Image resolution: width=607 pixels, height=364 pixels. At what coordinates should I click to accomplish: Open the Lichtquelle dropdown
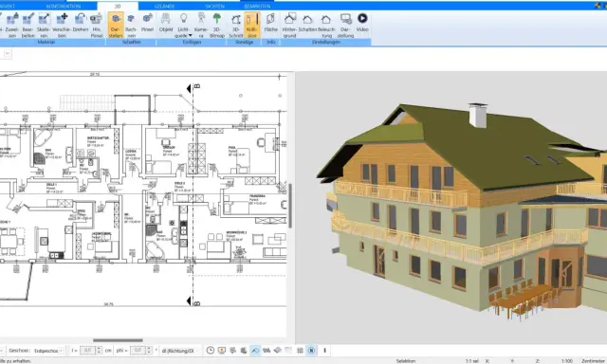pyautogui.click(x=183, y=26)
